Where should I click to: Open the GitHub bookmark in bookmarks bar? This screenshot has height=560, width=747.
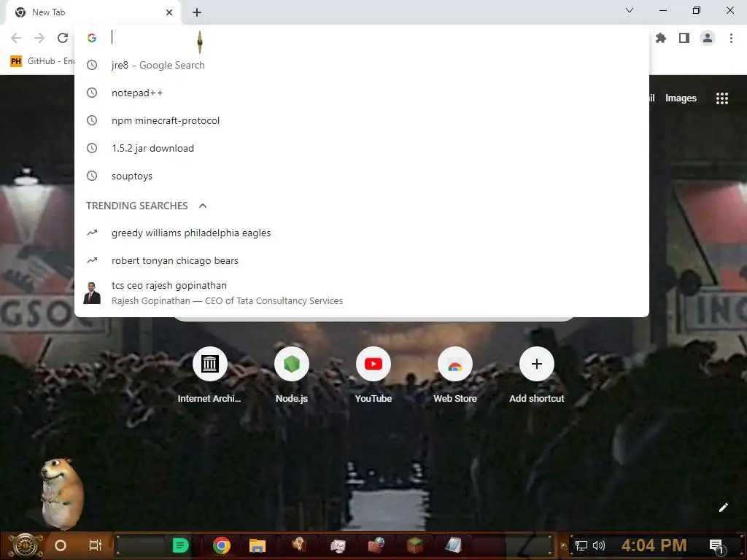point(42,61)
